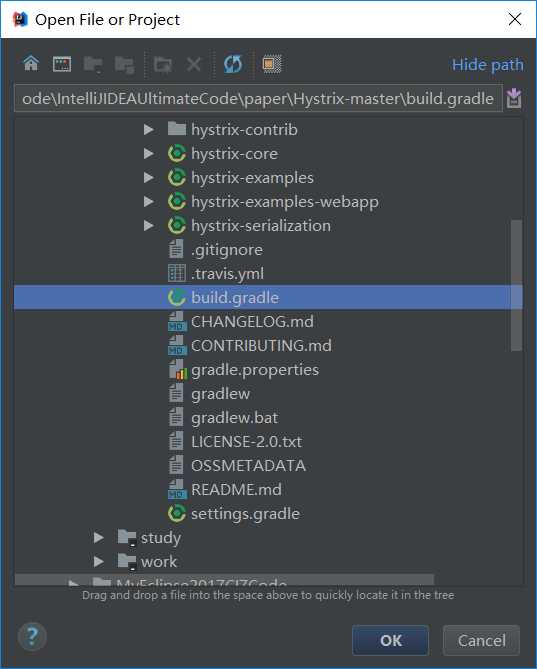The width and height of the screenshot is (537, 669).
Task: Open the help question mark icon
Action: [x=32, y=637]
